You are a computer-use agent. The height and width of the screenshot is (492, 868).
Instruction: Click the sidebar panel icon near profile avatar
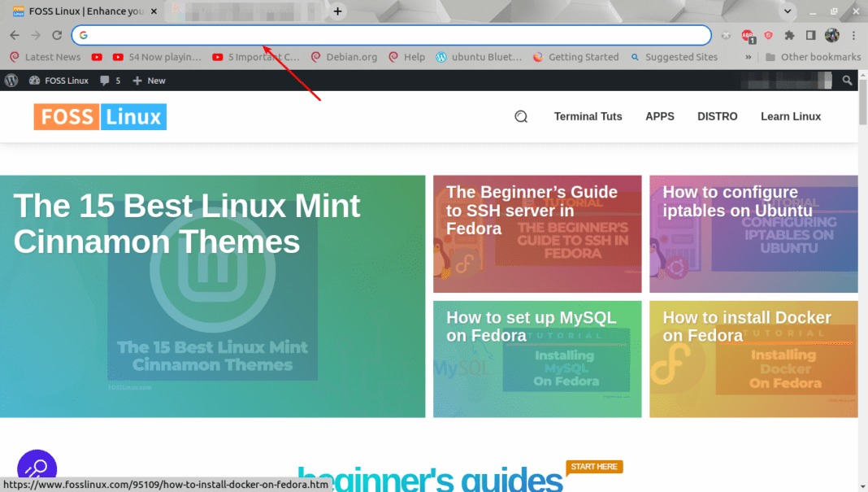[x=809, y=36]
